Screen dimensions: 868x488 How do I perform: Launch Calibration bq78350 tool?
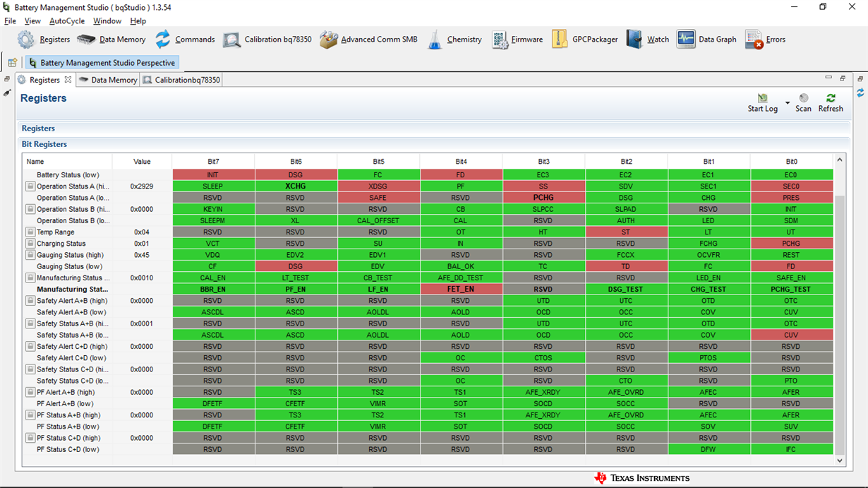[x=267, y=40]
